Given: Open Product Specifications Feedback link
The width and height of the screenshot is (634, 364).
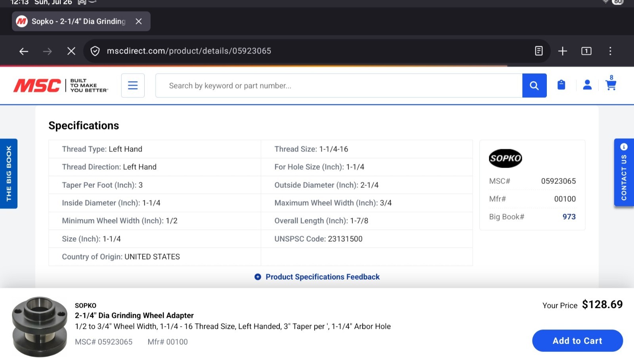Looking at the screenshot, I should 323,277.
